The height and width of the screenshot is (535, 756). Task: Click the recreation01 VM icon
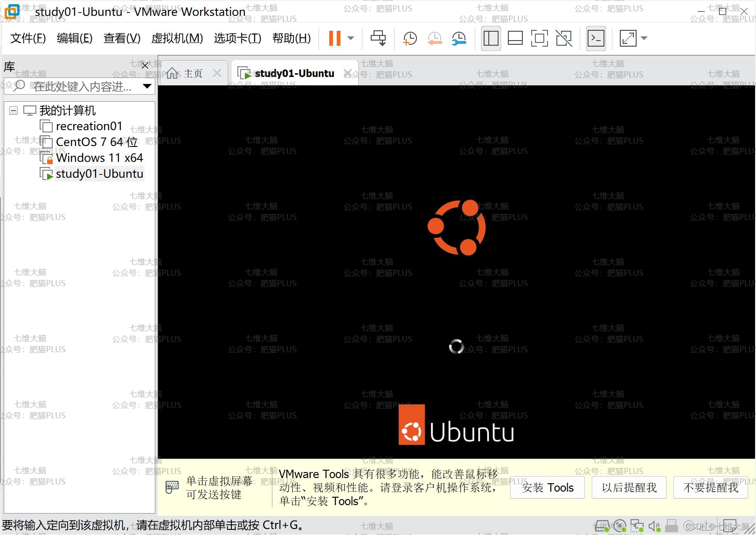click(x=46, y=126)
